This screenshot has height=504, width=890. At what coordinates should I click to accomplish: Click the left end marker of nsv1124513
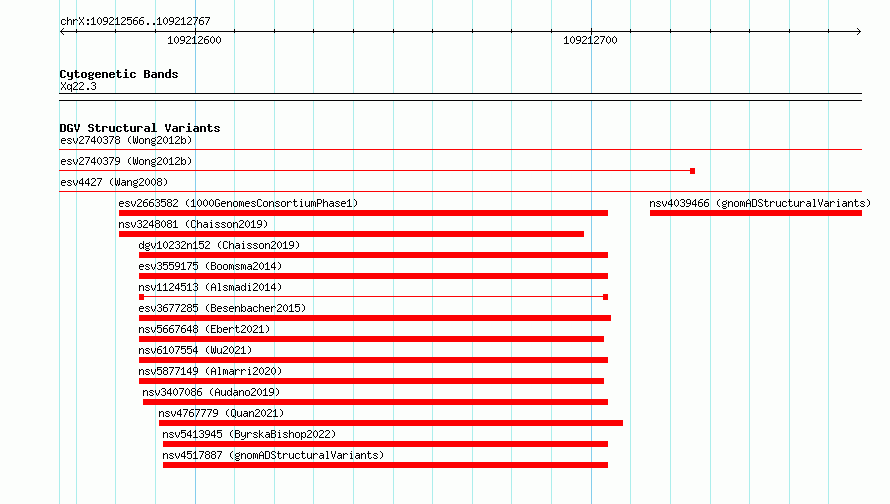[141, 297]
